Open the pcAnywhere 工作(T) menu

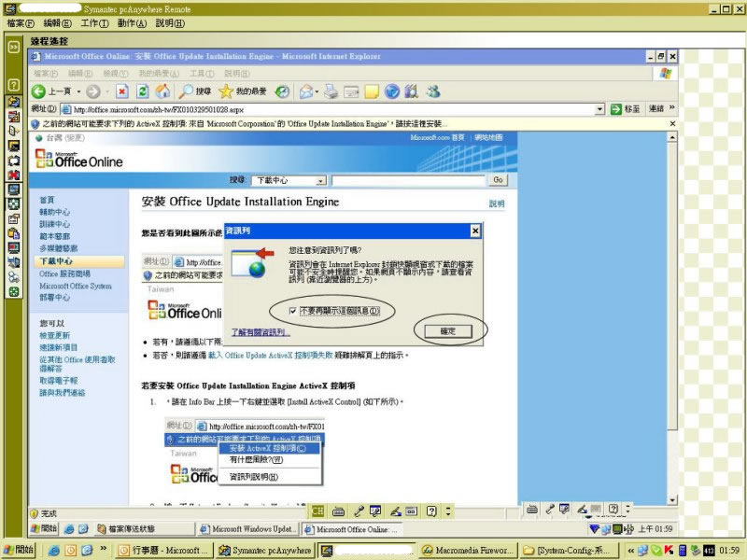[x=94, y=23]
